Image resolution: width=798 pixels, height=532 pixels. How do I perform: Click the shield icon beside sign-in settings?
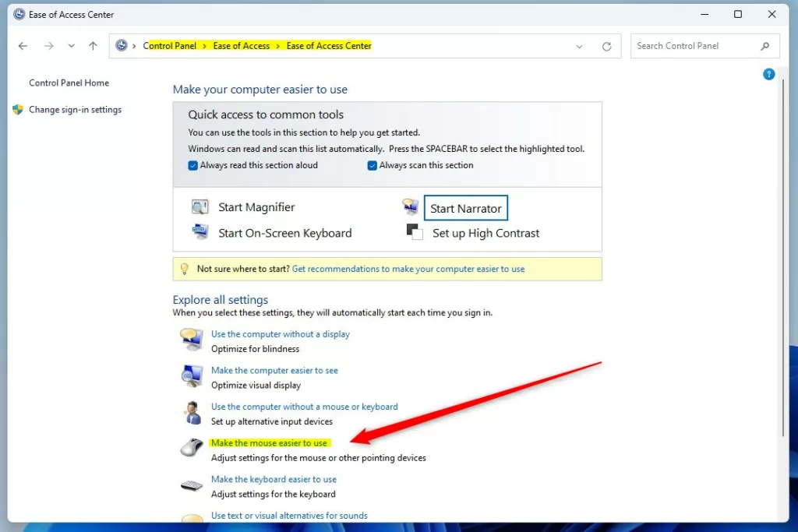click(19, 109)
